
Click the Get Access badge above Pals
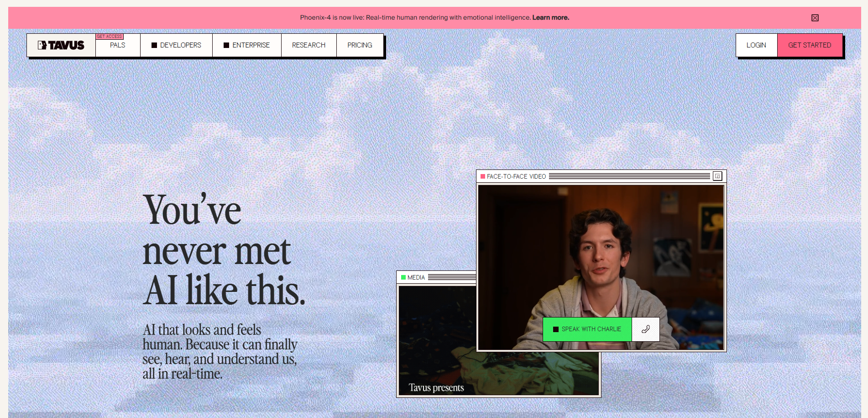pyautogui.click(x=110, y=37)
